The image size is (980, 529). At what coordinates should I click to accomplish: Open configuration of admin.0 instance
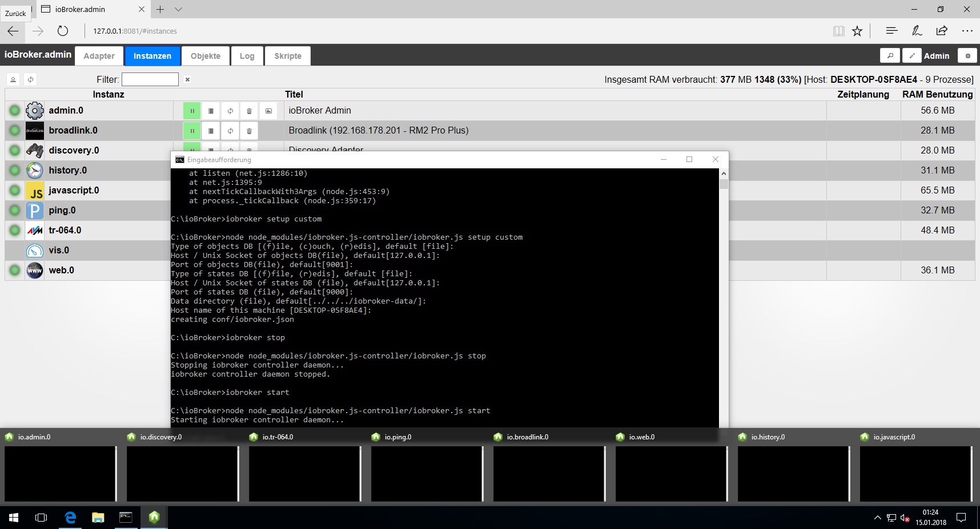point(211,111)
